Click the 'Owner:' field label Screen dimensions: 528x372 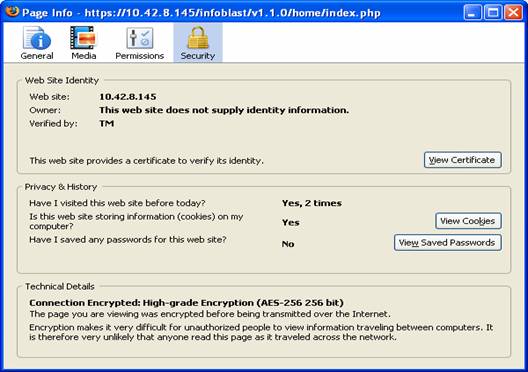45,110
